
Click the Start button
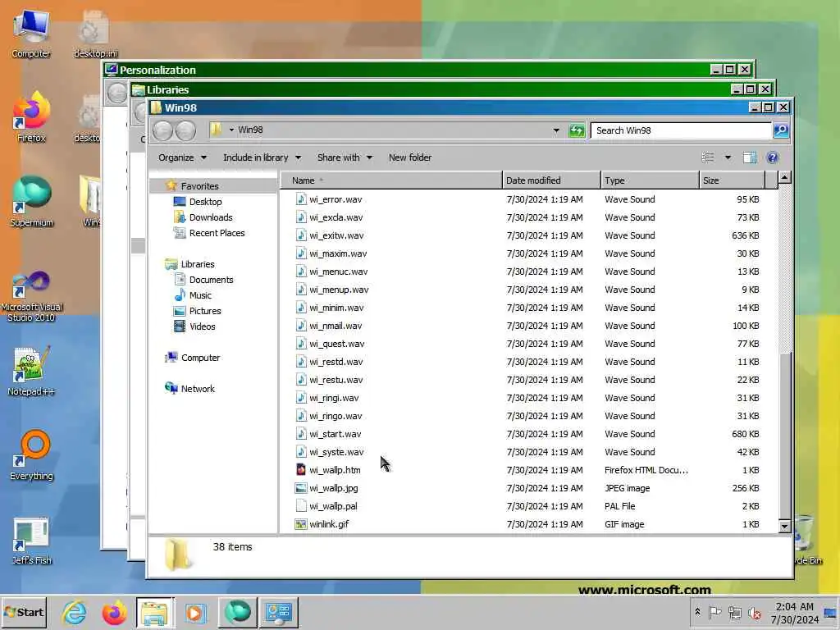click(x=24, y=612)
